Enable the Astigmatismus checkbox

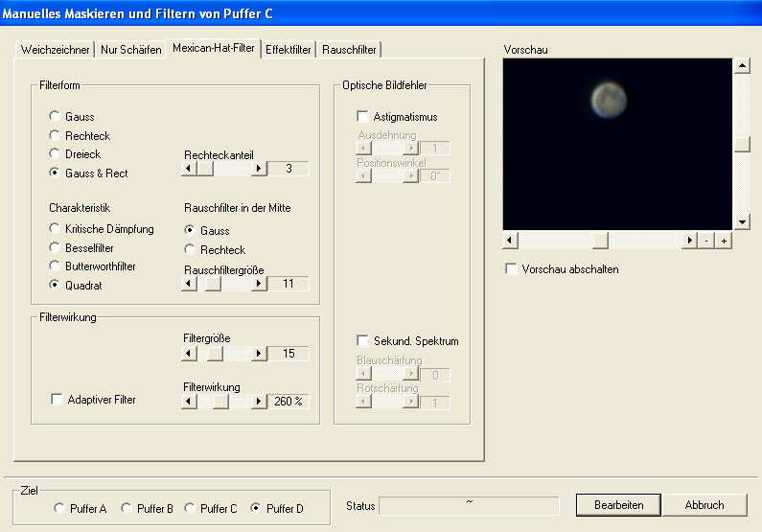pos(362,117)
